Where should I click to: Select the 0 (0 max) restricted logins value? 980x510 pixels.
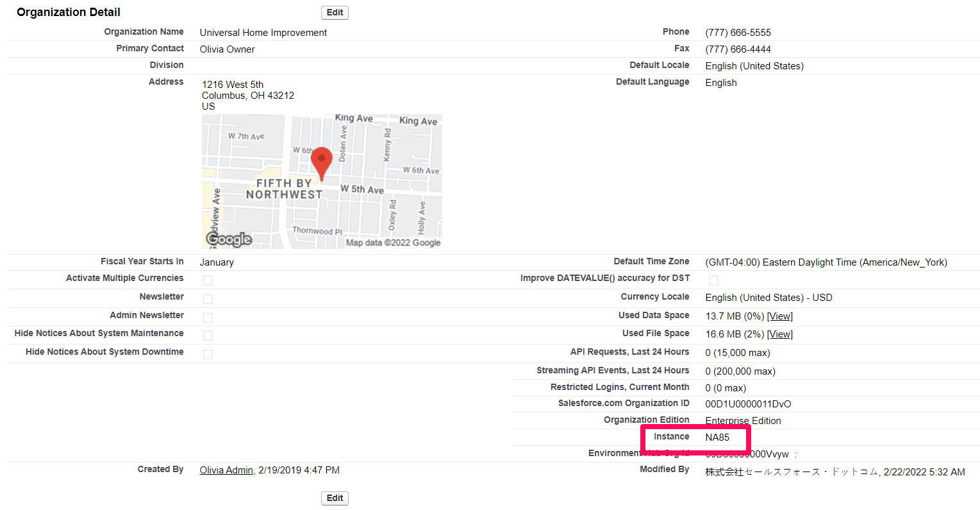(726, 388)
